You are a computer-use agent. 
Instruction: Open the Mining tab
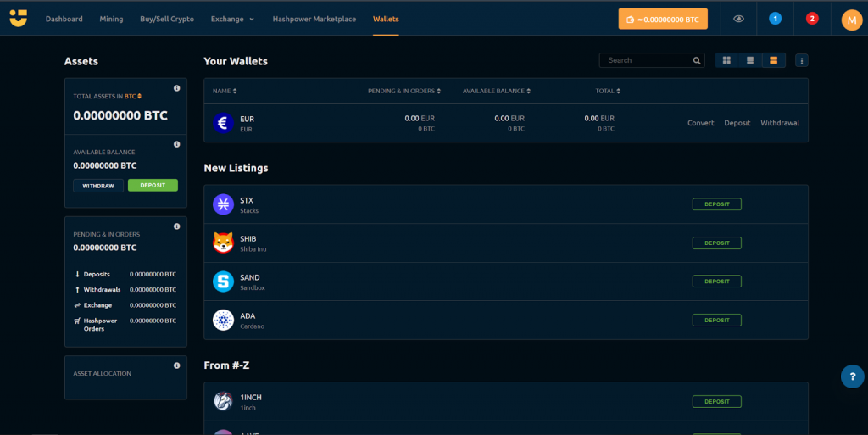coord(111,19)
